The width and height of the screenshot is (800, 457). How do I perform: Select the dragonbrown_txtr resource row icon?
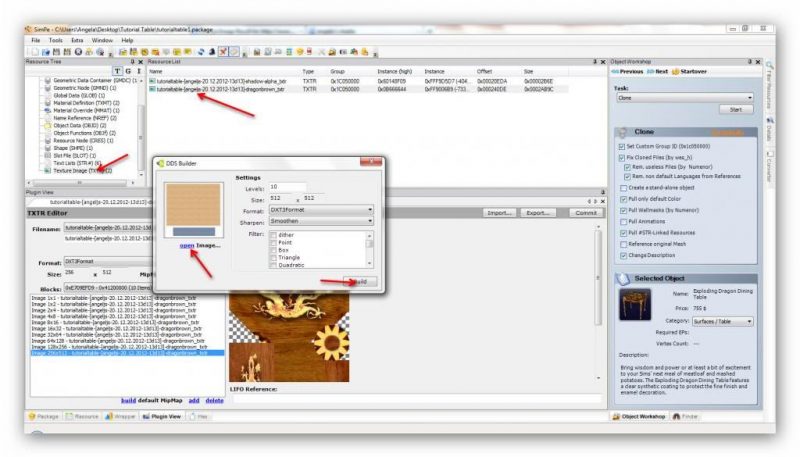151,89
